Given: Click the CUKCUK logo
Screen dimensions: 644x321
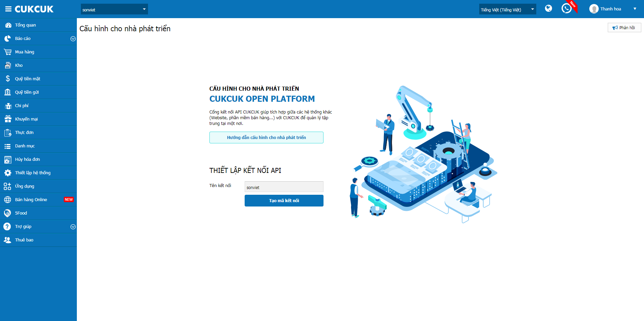Looking at the screenshot, I should pyautogui.click(x=34, y=9).
